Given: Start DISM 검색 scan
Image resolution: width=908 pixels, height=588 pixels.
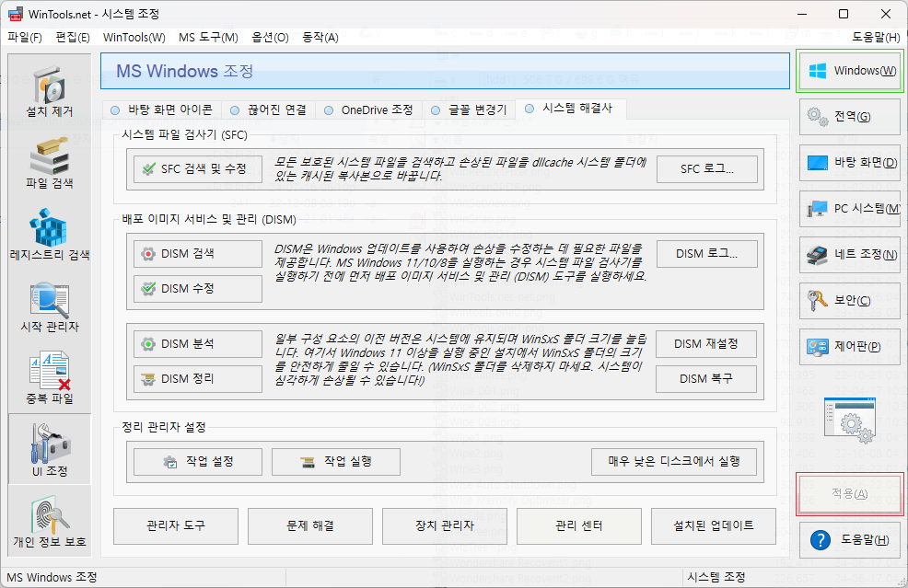Looking at the screenshot, I should [x=197, y=253].
